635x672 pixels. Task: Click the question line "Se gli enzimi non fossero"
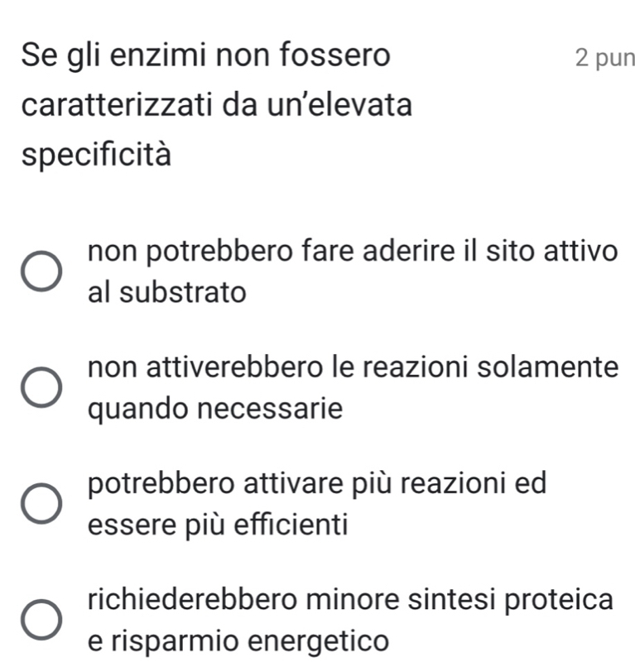[x=206, y=56]
